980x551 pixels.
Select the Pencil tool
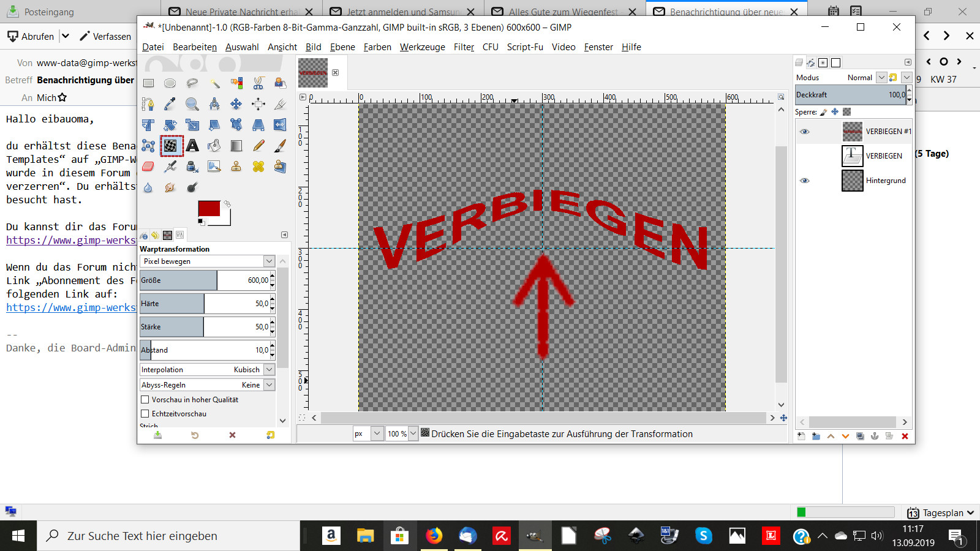click(258, 146)
